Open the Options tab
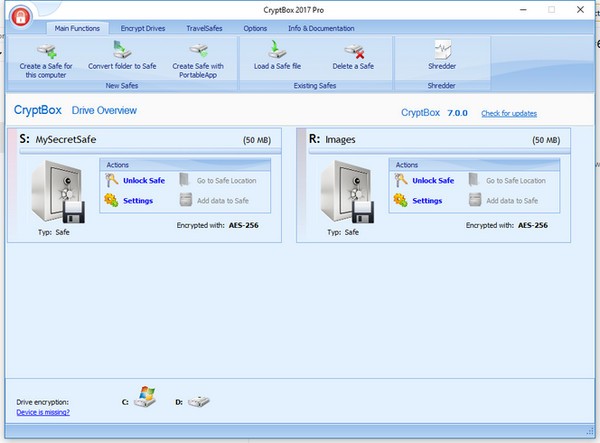Screen dimensions: 600x443 coord(255,28)
